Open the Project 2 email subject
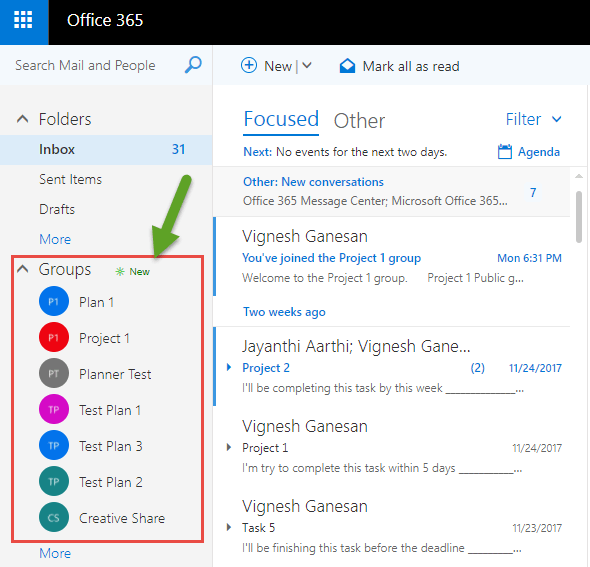The height and width of the screenshot is (567, 590). pyautogui.click(x=266, y=368)
